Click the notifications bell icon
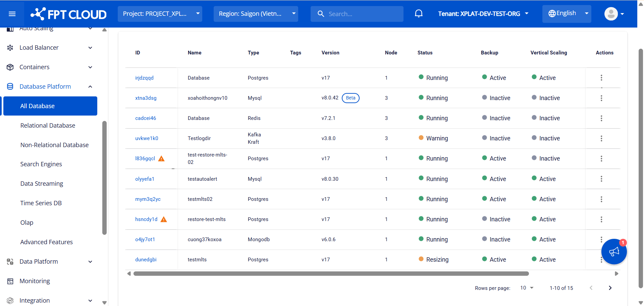The image size is (644, 306). click(x=419, y=14)
